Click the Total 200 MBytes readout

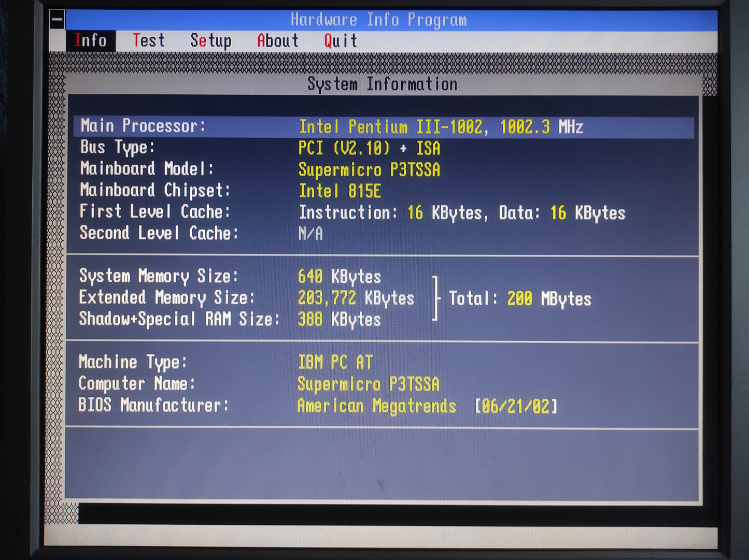pos(518,299)
